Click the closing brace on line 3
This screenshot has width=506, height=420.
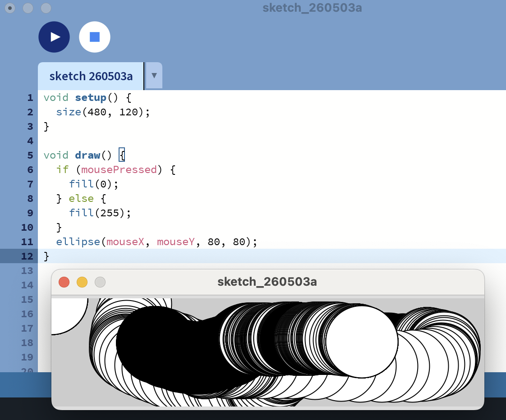[46, 127]
